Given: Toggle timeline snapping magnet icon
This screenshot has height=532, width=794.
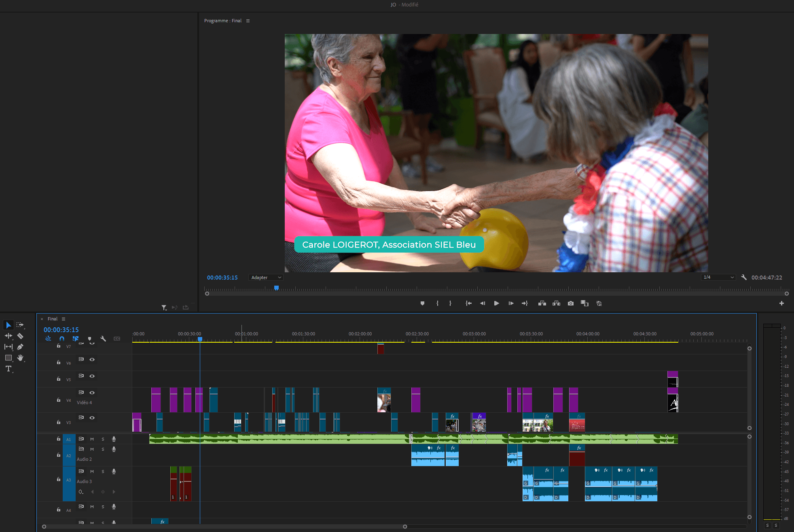Looking at the screenshot, I should click(x=61, y=339).
